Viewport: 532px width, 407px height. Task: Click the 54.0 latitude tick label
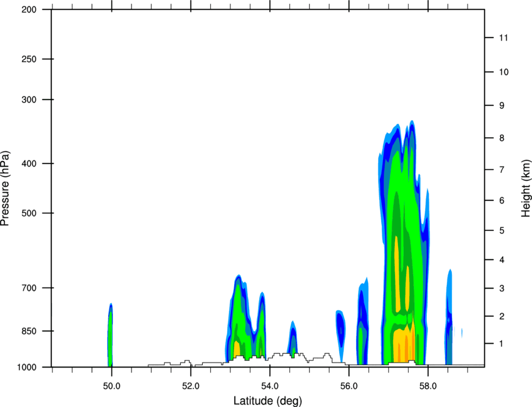[270, 386]
